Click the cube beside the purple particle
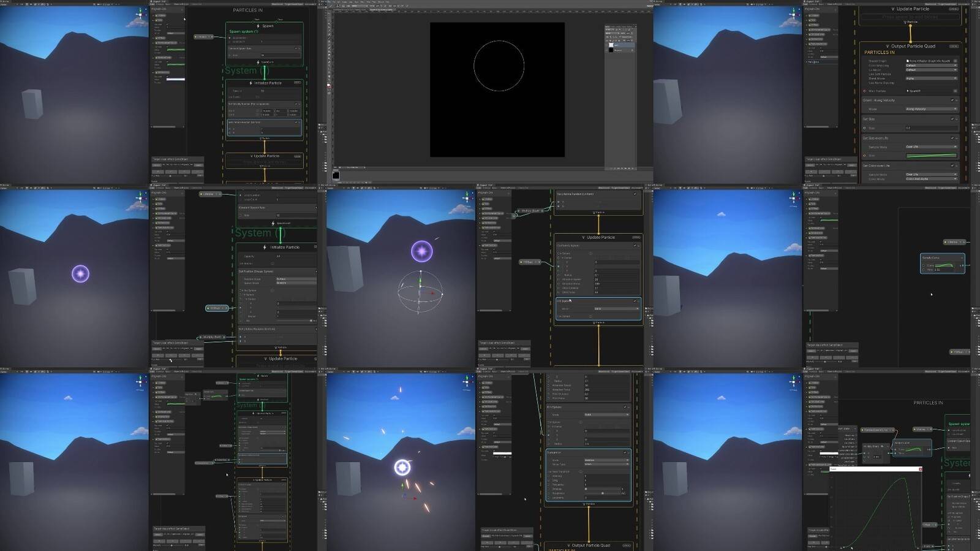The image size is (980, 551). click(22, 286)
